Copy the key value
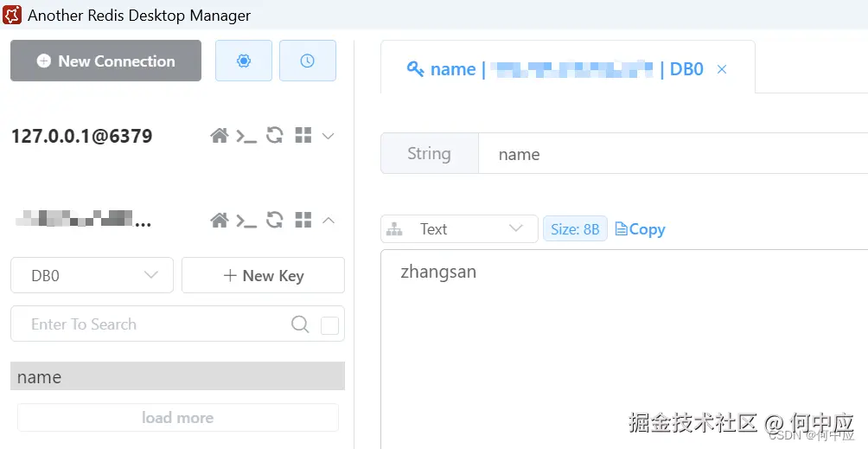 click(x=640, y=229)
